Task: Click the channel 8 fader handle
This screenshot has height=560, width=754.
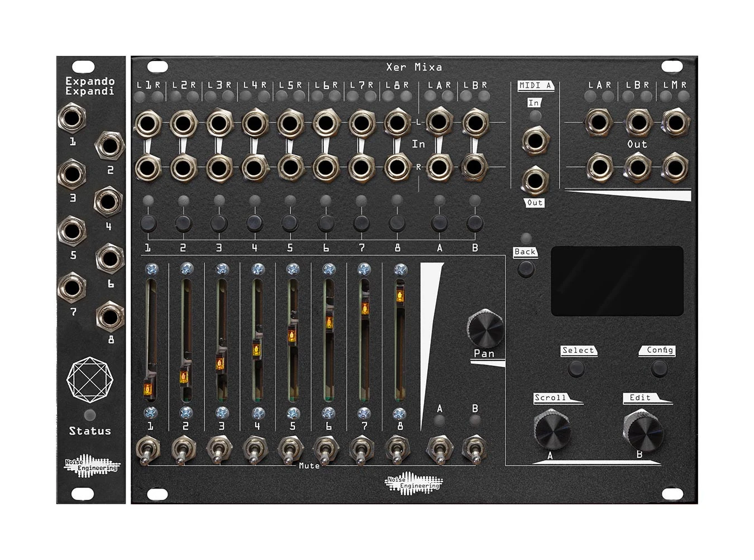Action: click(x=400, y=295)
